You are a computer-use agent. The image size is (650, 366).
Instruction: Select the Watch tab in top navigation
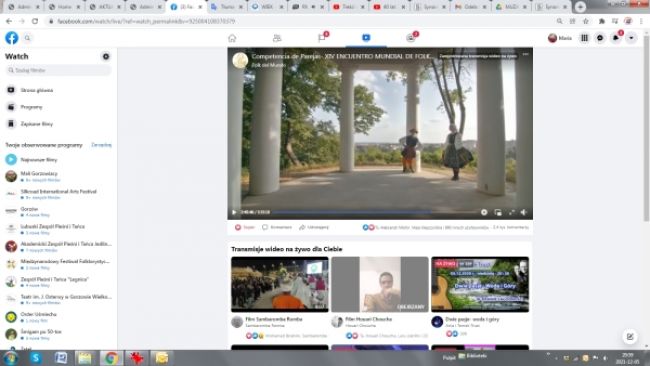[366, 38]
